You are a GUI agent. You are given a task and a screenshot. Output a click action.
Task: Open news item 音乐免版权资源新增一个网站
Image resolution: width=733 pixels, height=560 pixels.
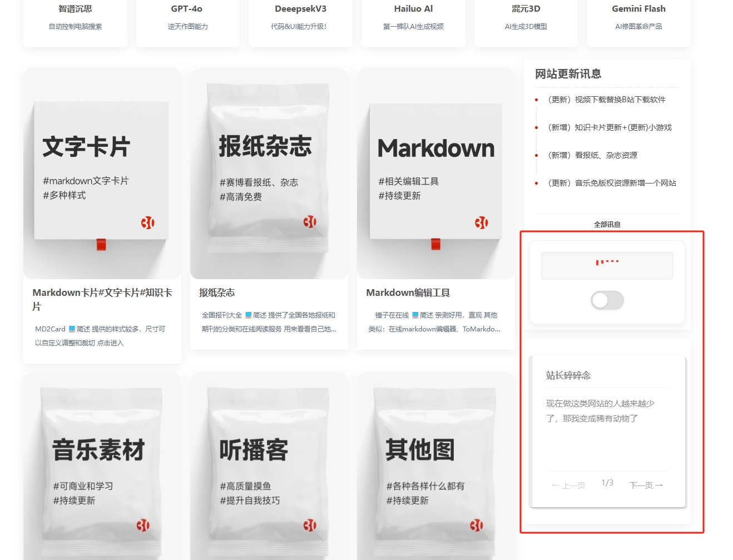coord(612,183)
